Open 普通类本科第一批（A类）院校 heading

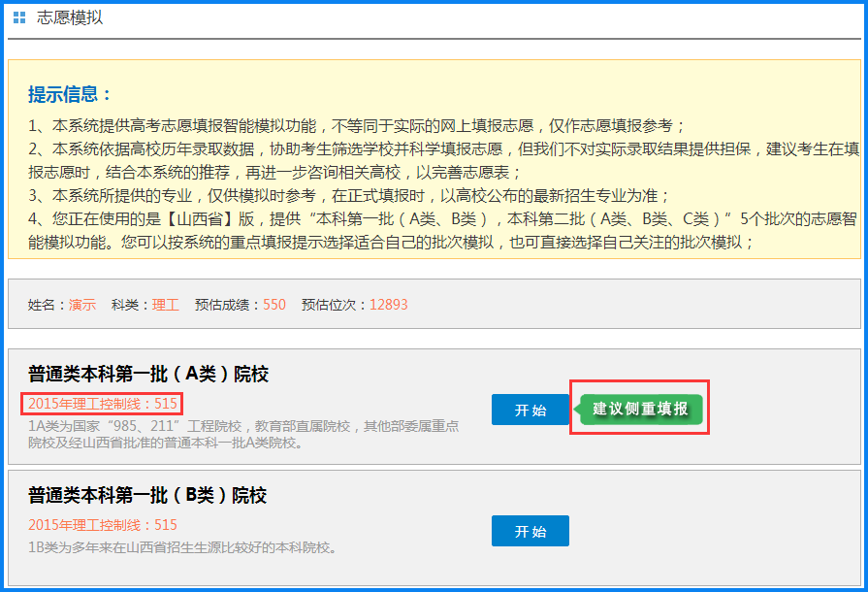point(148,375)
